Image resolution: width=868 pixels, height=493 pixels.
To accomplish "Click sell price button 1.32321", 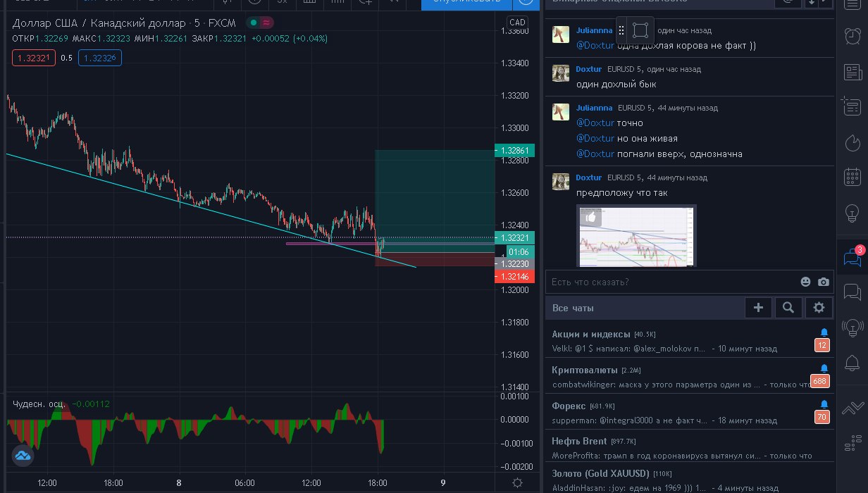I will (33, 58).
